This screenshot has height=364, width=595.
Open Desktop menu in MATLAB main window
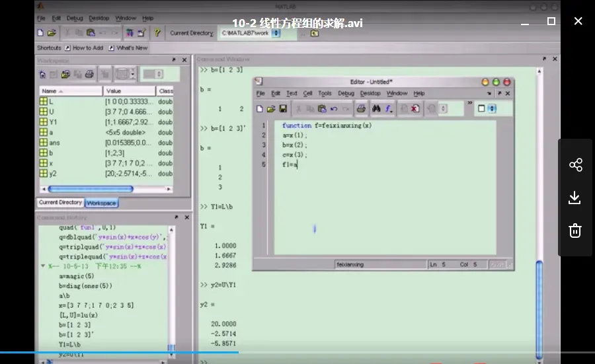click(x=99, y=18)
